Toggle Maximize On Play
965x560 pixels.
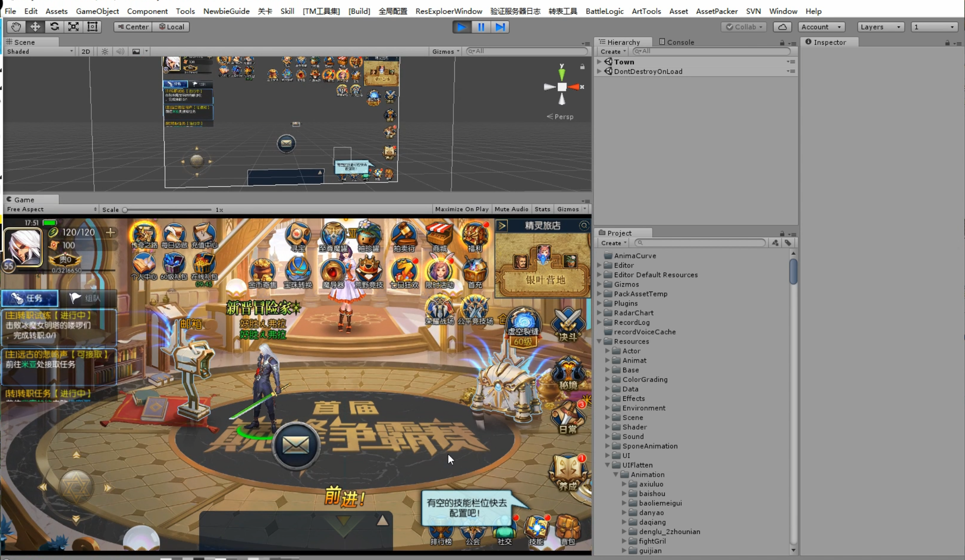[x=461, y=209]
